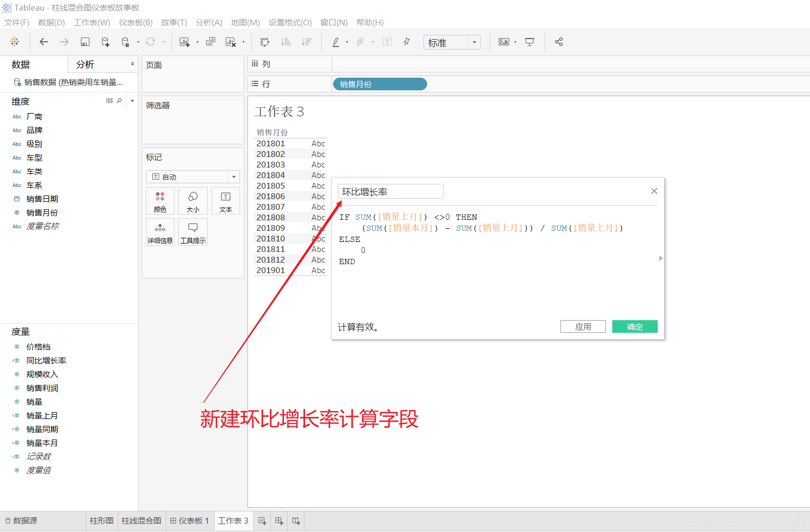Sort descending toolbar icon

[307, 42]
